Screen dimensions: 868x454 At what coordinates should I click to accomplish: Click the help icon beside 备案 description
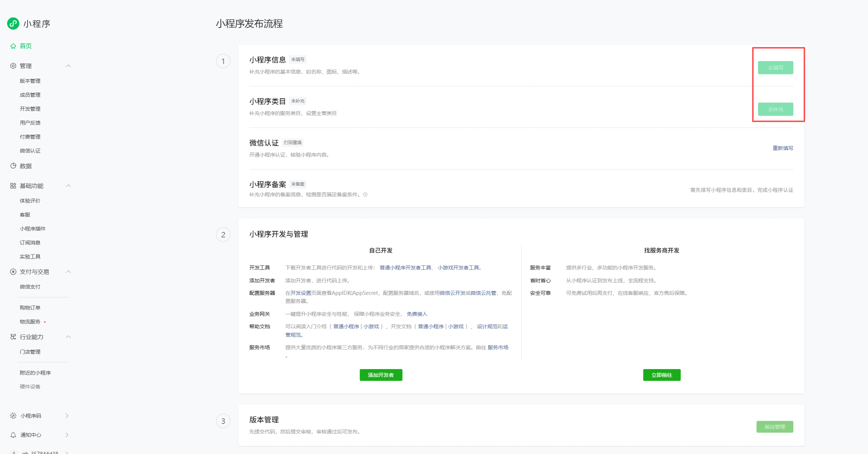(x=365, y=194)
